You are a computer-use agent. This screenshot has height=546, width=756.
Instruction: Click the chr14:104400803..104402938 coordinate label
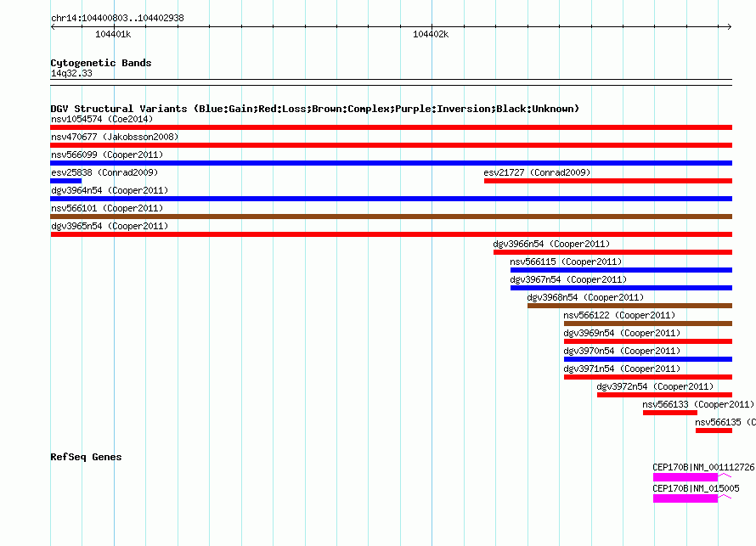tap(117, 18)
